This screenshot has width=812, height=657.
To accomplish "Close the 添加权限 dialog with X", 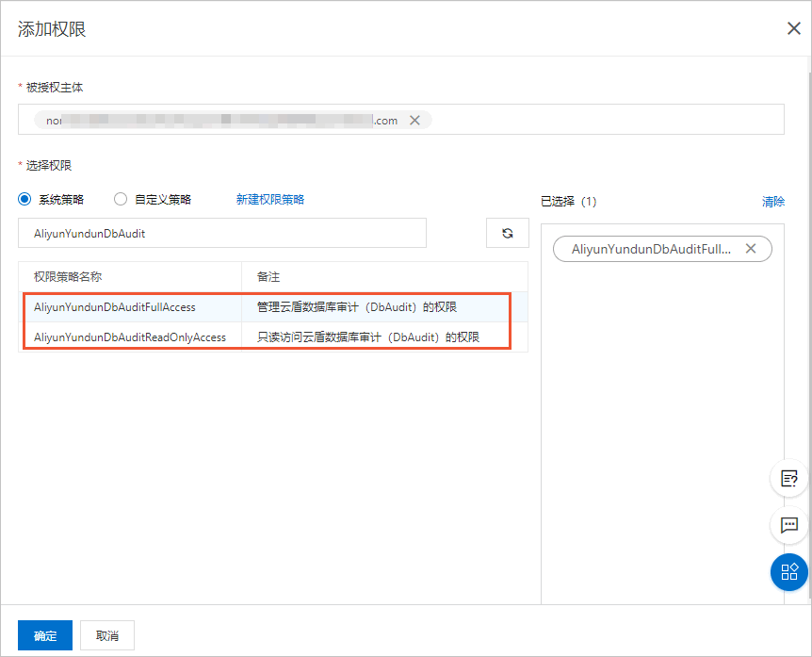I will pyautogui.click(x=794, y=28).
